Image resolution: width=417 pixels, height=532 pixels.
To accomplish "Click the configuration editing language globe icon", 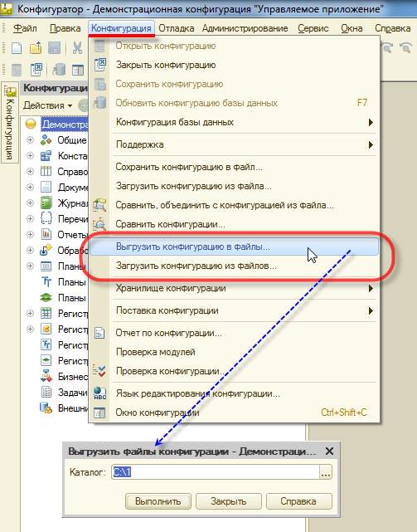I will click(99, 393).
